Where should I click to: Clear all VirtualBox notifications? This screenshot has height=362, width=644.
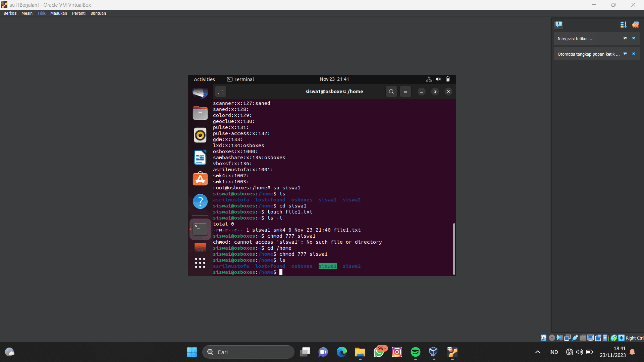[x=636, y=24]
